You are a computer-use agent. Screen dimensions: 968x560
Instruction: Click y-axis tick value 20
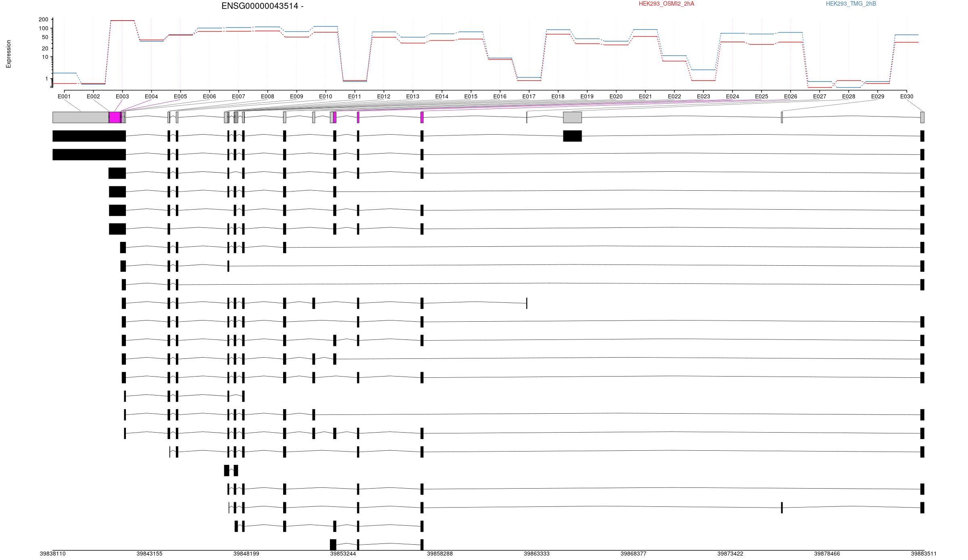tap(45, 48)
